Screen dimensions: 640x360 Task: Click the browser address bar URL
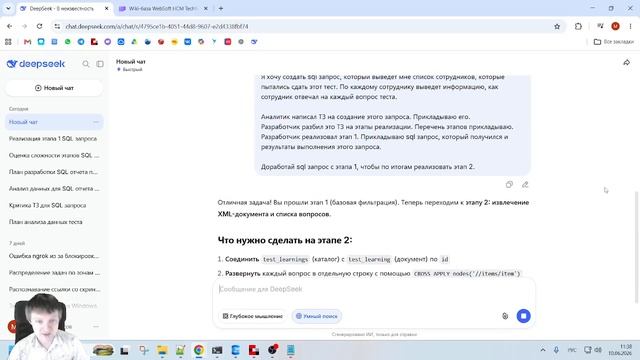157,26
